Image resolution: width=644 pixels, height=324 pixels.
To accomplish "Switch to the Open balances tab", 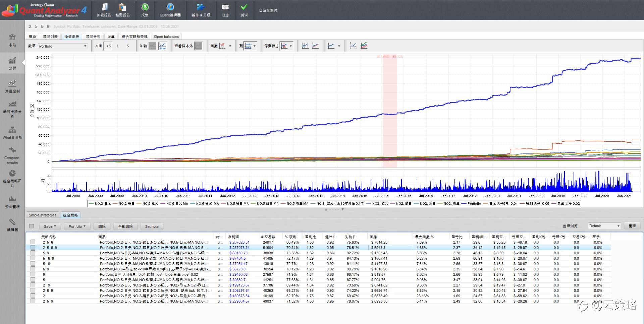I will pyautogui.click(x=166, y=37).
